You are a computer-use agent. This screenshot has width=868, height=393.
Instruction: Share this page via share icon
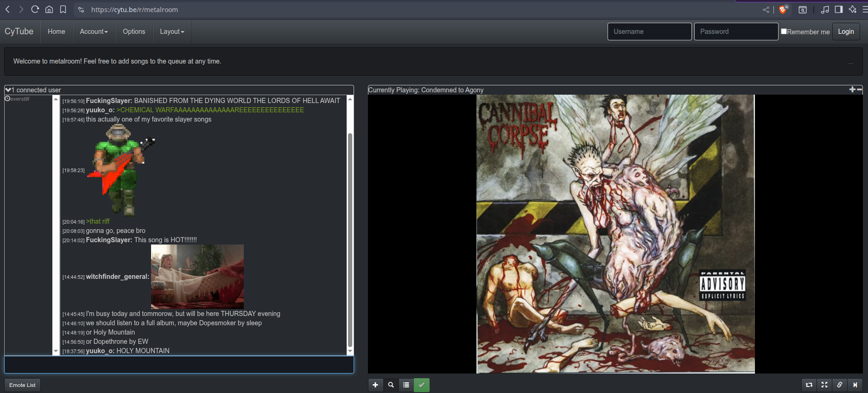[x=766, y=10]
